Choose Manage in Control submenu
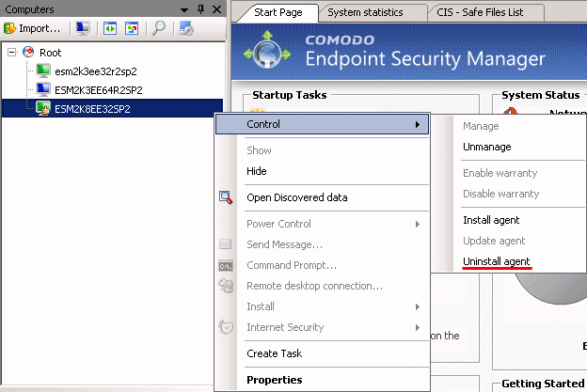 481,126
